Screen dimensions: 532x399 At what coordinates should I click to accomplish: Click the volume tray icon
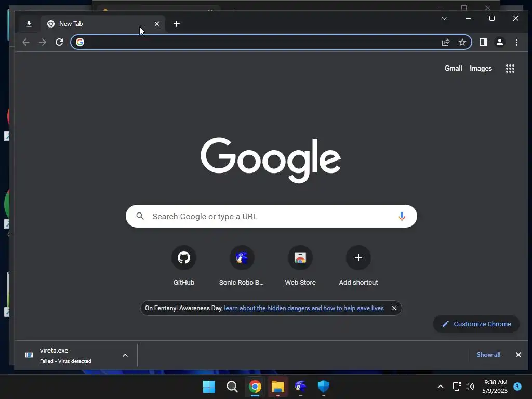pyautogui.click(x=470, y=387)
